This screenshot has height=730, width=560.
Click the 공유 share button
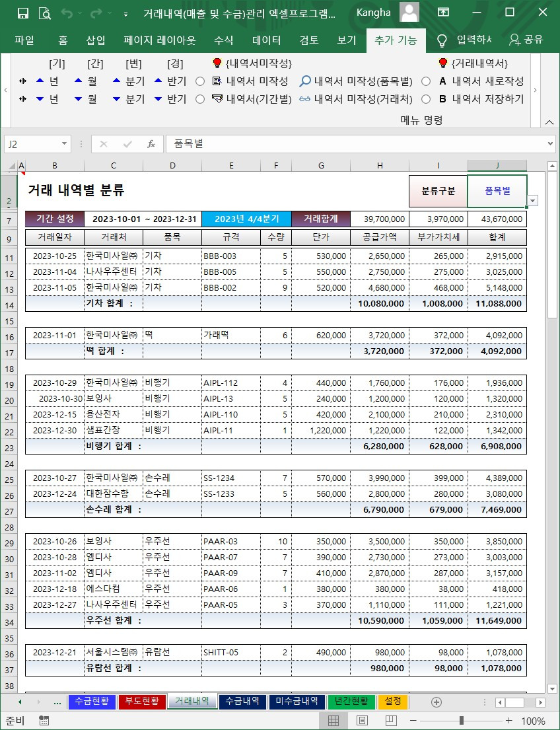click(x=526, y=40)
